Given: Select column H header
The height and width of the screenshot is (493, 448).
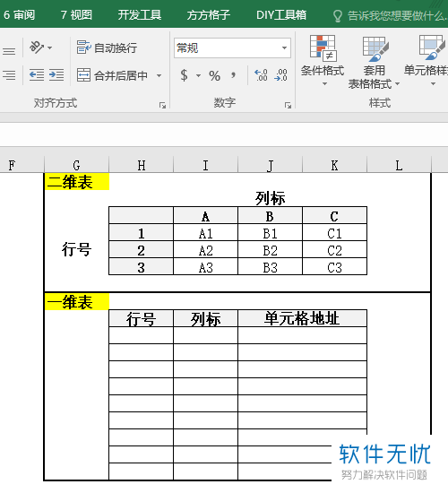Looking at the screenshot, I should pos(142,165).
